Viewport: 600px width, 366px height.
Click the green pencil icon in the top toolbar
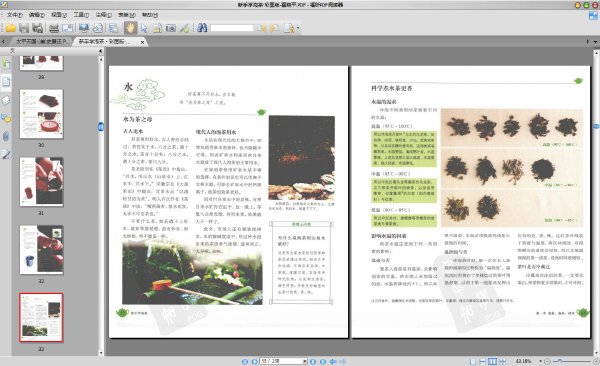click(x=184, y=28)
